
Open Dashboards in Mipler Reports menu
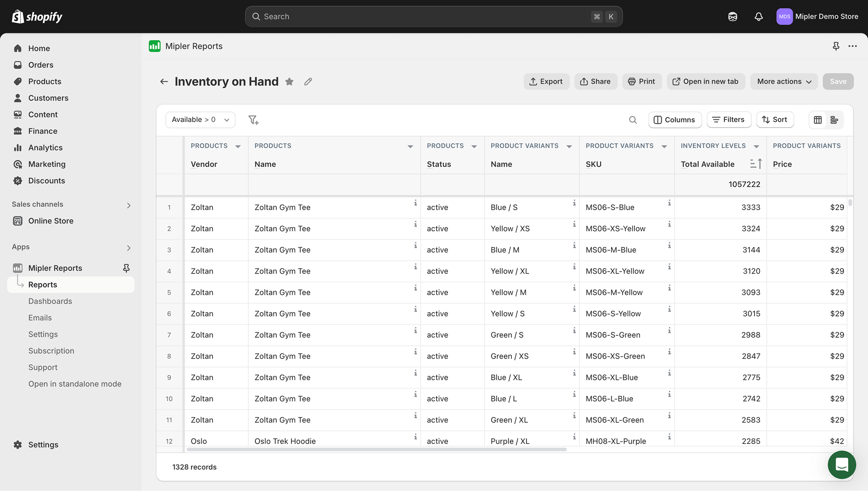coord(50,301)
